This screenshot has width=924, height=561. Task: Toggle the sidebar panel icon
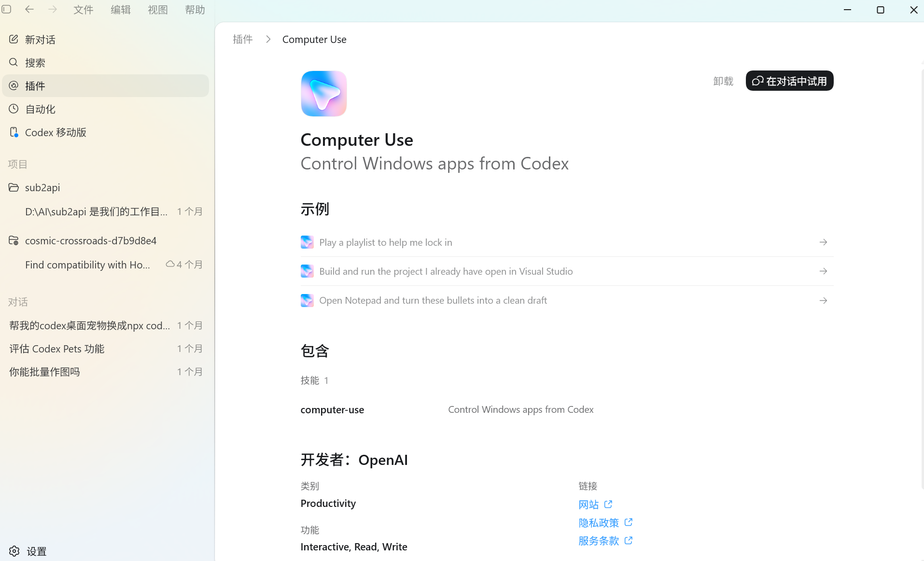pos(7,9)
